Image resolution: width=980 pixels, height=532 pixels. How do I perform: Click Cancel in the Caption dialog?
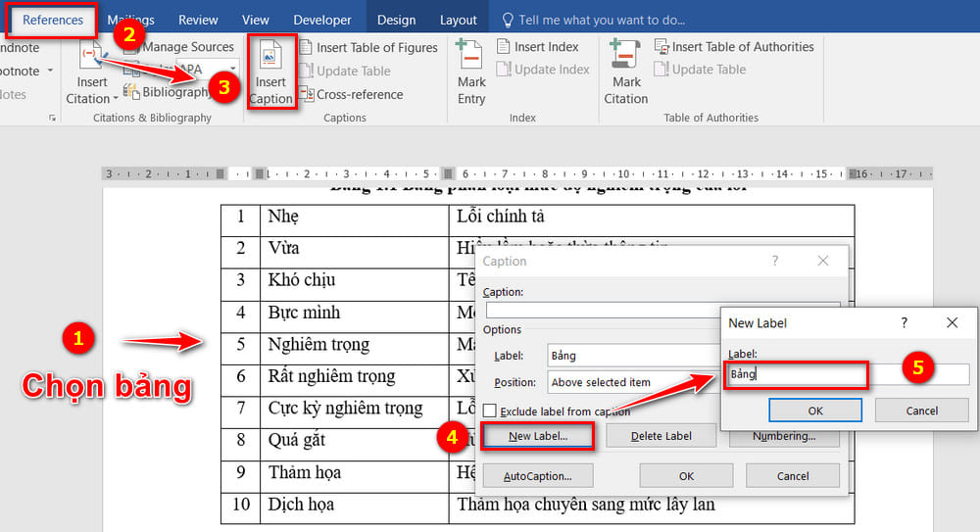(x=793, y=476)
